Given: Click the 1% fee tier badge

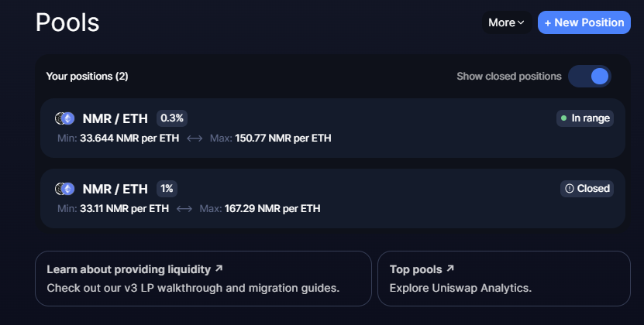Looking at the screenshot, I should pyautogui.click(x=167, y=189).
